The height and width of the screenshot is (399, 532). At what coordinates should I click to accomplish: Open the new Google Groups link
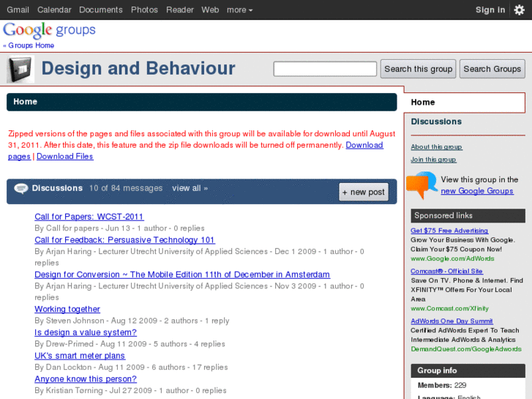pos(477,191)
